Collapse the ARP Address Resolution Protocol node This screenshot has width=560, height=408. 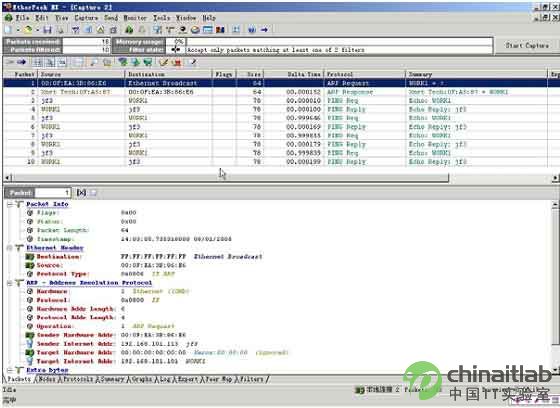pos(10,283)
